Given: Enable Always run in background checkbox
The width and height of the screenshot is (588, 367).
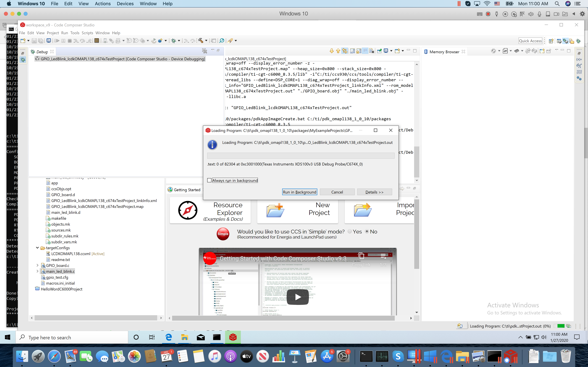Looking at the screenshot, I should point(210,180).
